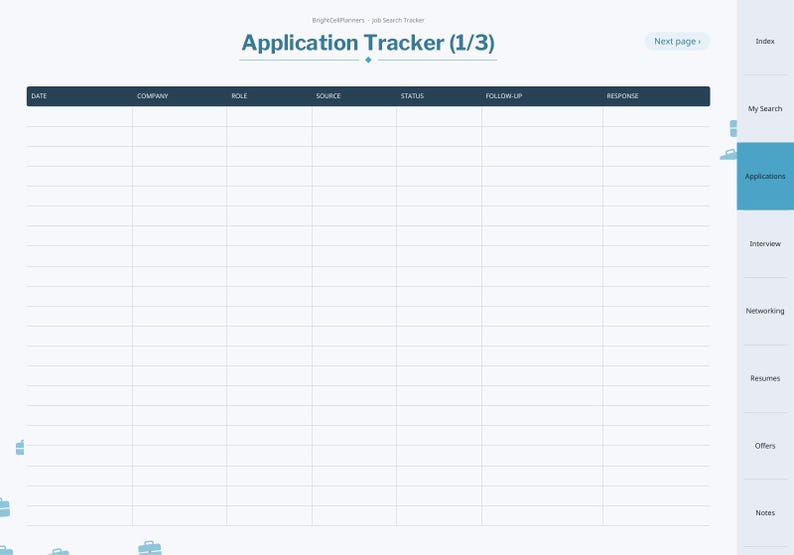Open the Resumes tab
Viewport: 794px width, 555px height.
pyautogui.click(x=765, y=378)
